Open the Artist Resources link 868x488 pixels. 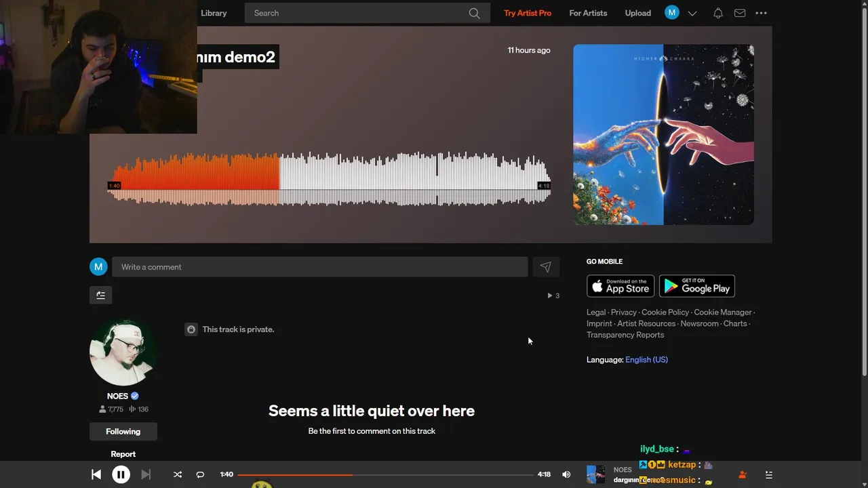click(x=646, y=324)
